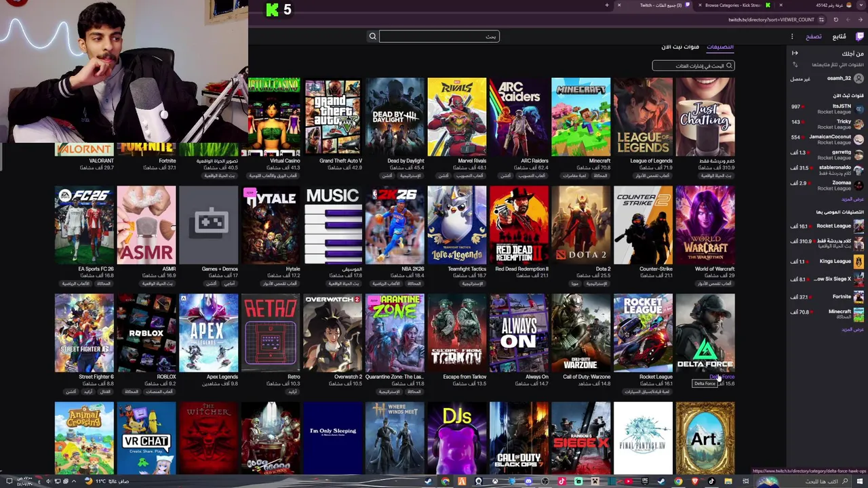
Task: Open the Apex Legends category cover
Action: click(209, 333)
